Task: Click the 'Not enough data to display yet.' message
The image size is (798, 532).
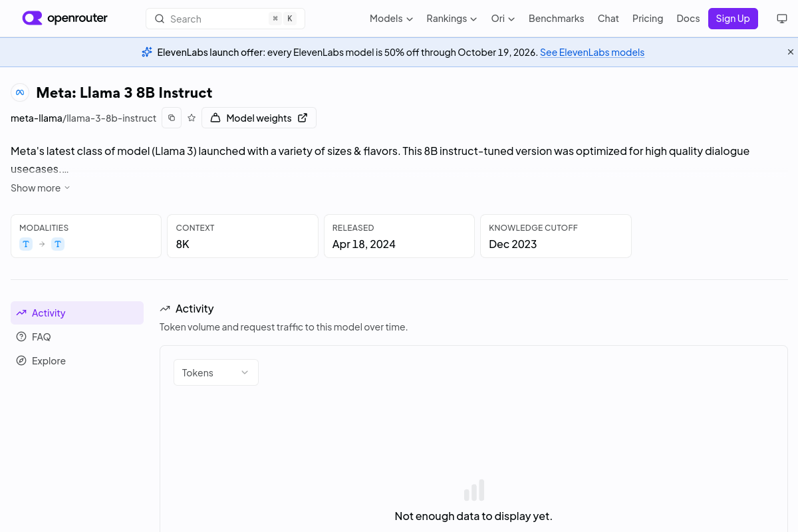Action: 473,516
